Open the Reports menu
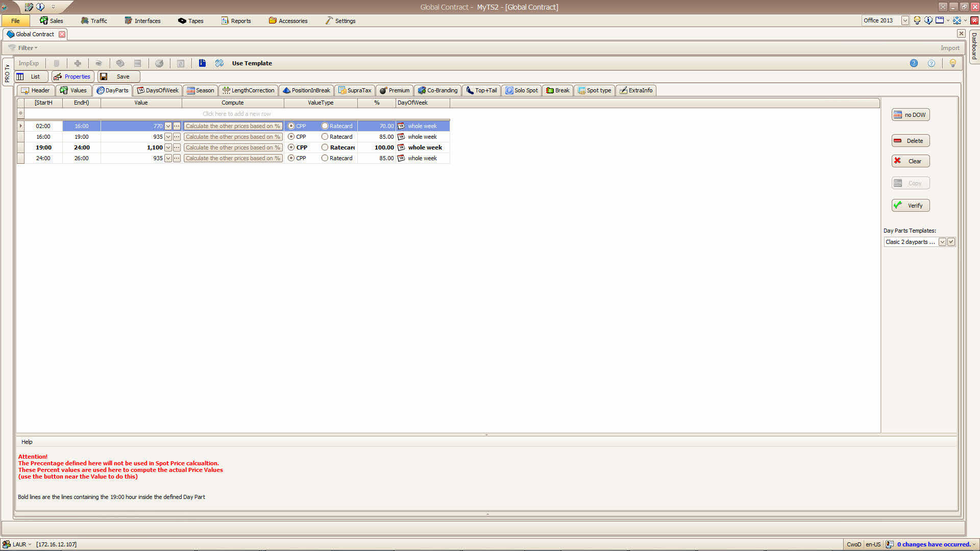The width and height of the screenshot is (980, 551). 236,21
